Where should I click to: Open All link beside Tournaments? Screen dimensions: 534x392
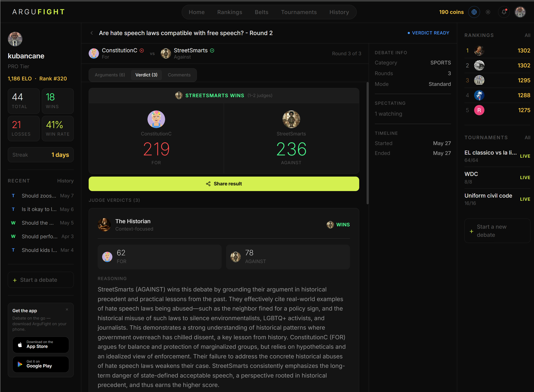[x=527, y=138]
